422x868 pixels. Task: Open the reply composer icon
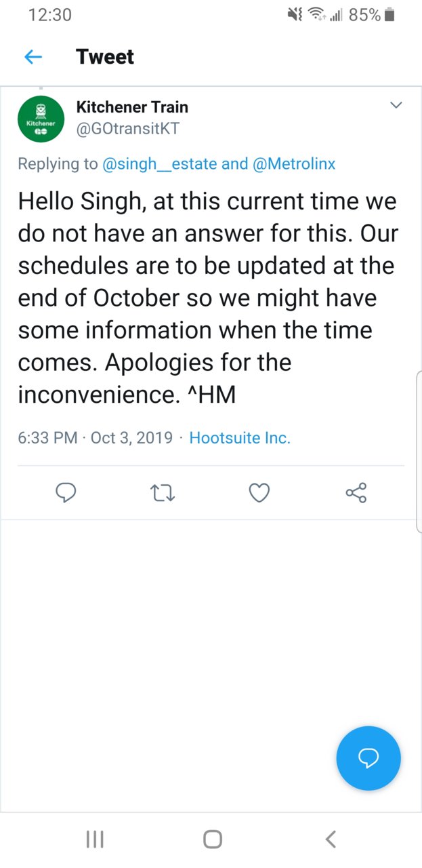point(66,493)
